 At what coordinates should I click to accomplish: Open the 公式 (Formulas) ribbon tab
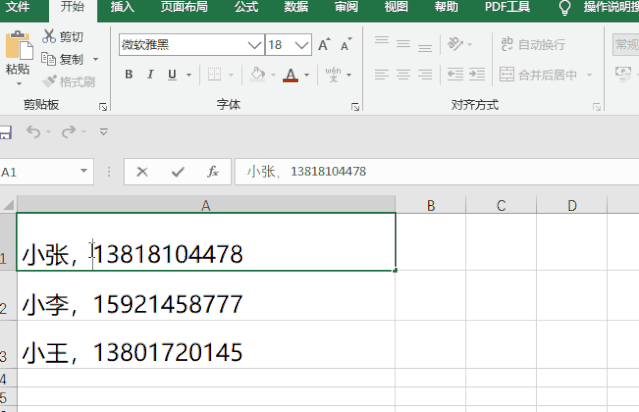[x=246, y=8]
